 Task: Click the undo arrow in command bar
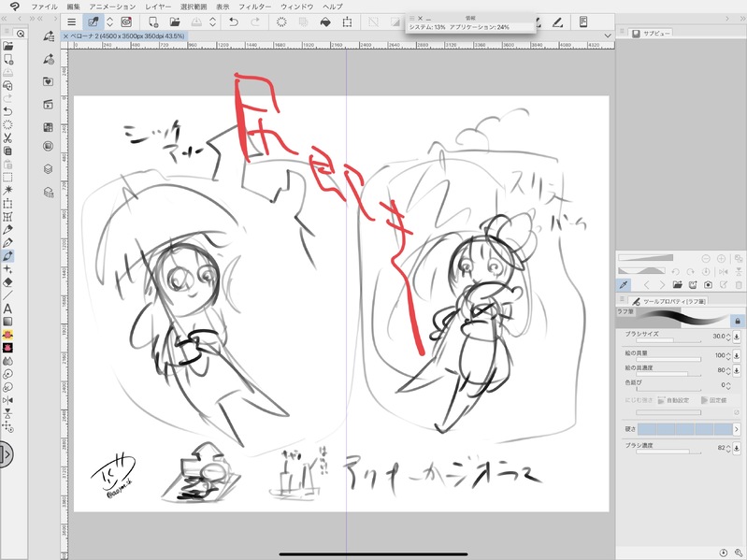[x=234, y=22]
